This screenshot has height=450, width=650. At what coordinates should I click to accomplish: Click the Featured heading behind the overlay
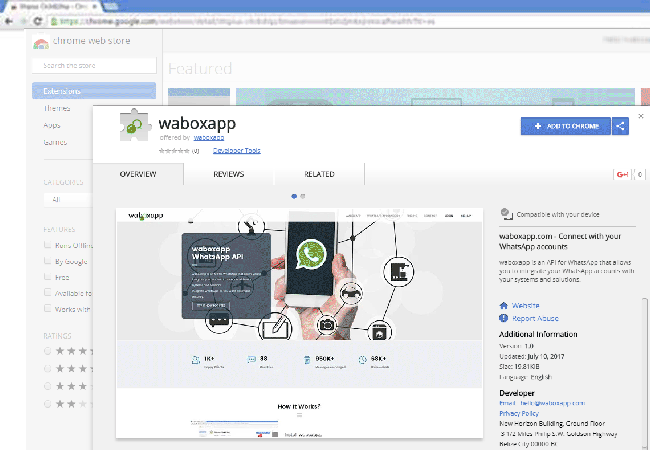tap(200, 68)
